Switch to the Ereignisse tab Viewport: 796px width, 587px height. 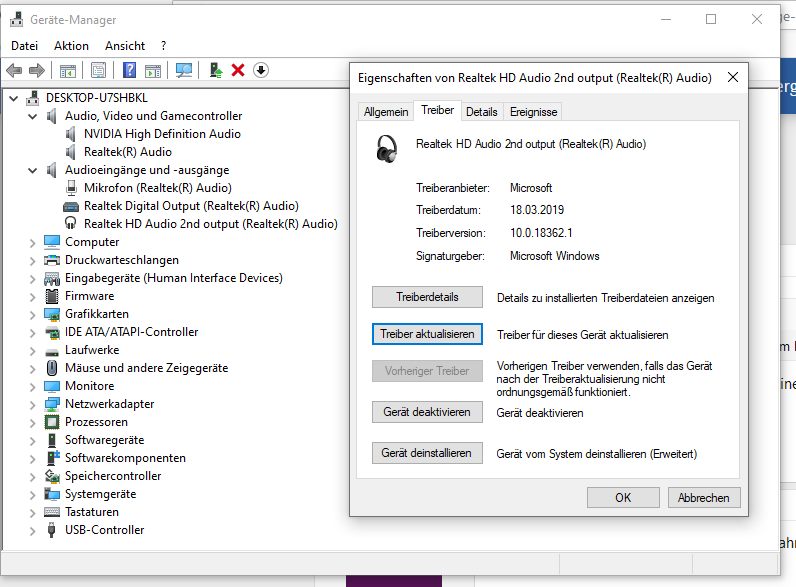[534, 112]
